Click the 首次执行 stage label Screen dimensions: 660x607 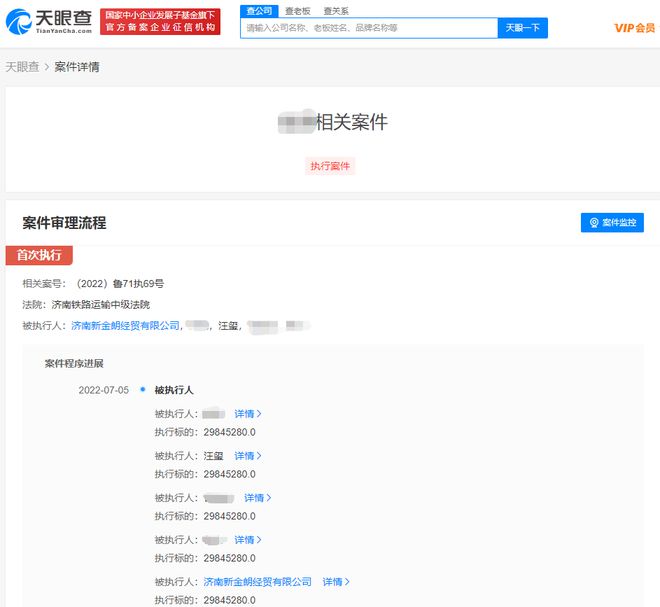click(39, 255)
